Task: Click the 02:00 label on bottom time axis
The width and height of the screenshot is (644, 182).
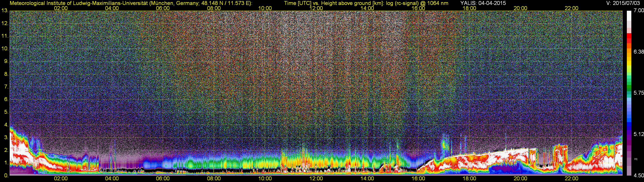Action: tap(61, 179)
